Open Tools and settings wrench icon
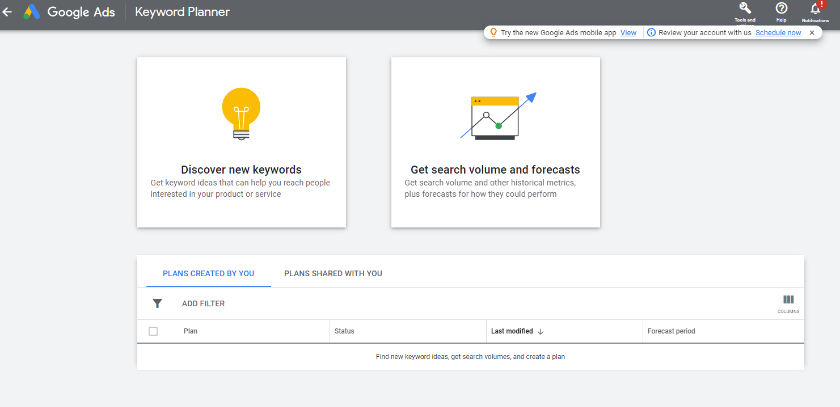 point(745,9)
